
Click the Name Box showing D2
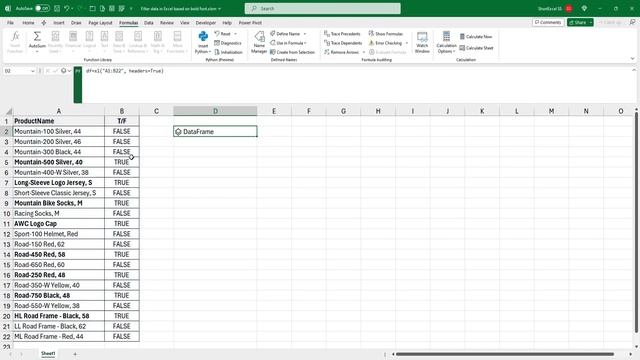point(19,71)
